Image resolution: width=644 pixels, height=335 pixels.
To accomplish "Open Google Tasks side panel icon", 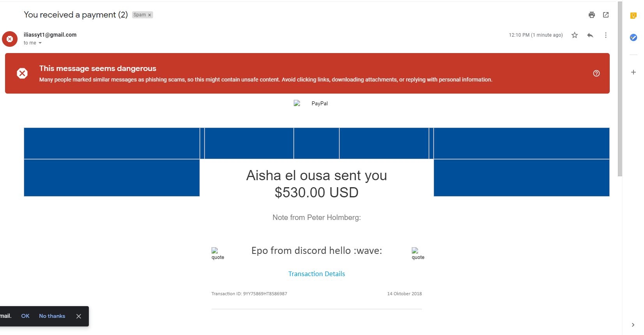I will 633,37.
